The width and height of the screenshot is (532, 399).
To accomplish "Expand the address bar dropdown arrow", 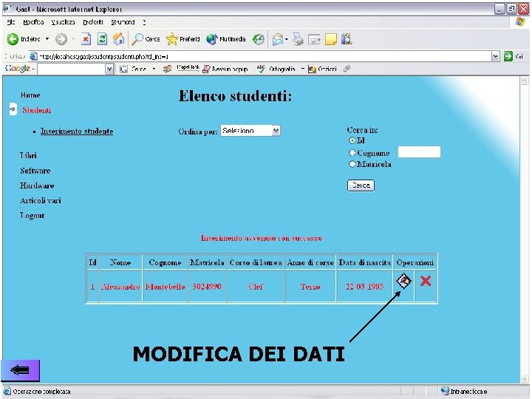I will (x=496, y=56).
